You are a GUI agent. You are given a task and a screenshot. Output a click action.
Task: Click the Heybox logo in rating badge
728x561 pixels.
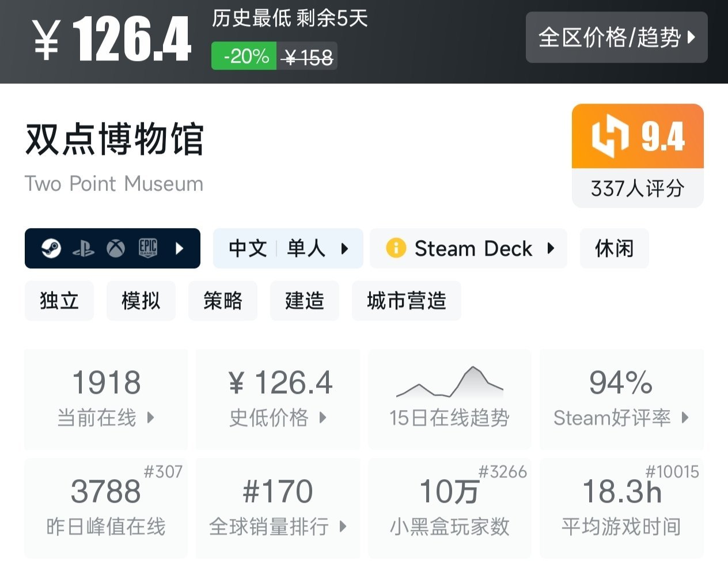pyautogui.click(x=610, y=137)
